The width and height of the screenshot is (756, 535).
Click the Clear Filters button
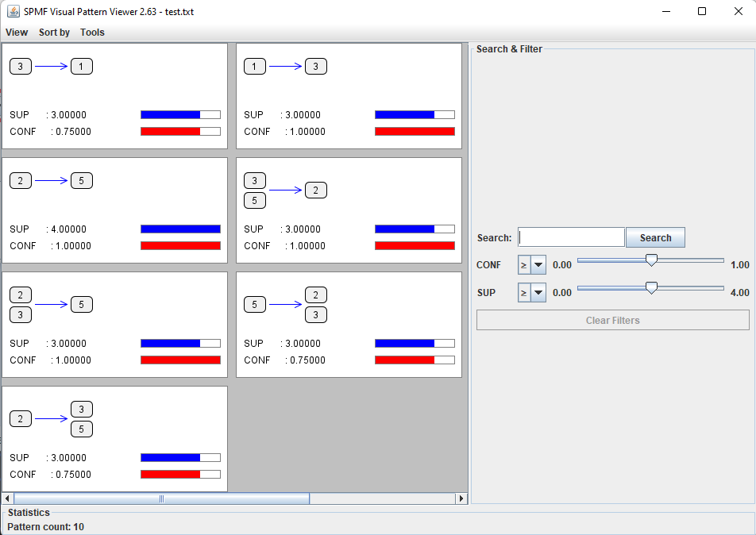(x=612, y=320)
